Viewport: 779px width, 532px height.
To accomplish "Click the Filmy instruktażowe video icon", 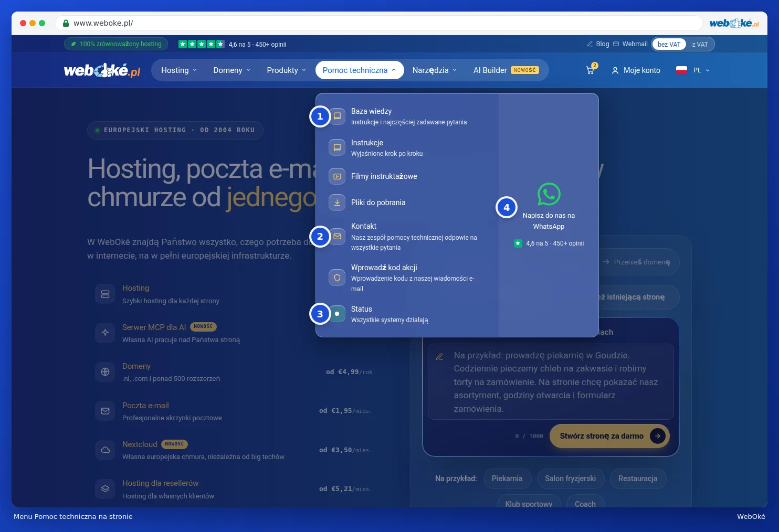I will point(337,176).
